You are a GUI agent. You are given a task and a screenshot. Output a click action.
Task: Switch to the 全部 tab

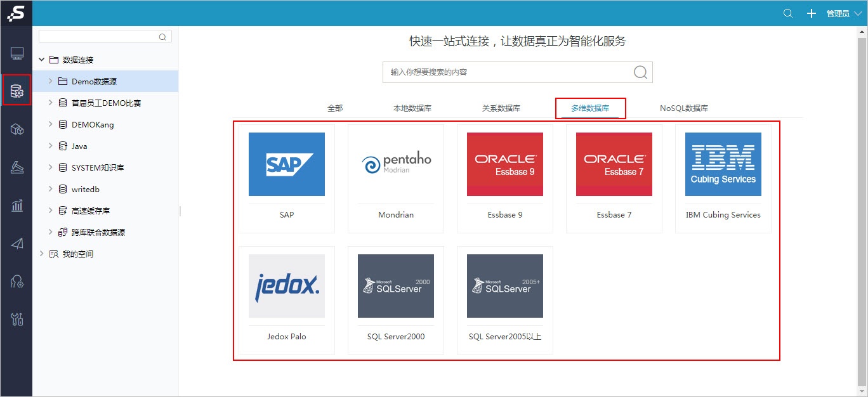tap(335, 108)
